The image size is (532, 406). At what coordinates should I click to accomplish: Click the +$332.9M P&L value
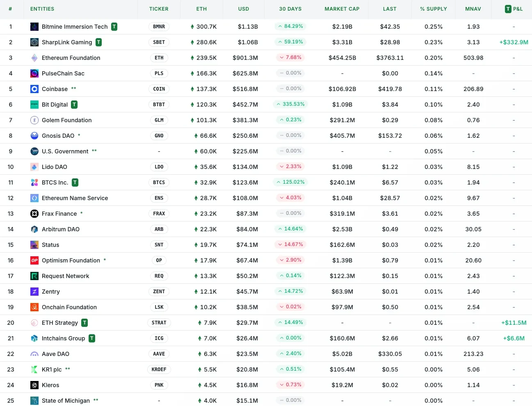tap(514, 42)
